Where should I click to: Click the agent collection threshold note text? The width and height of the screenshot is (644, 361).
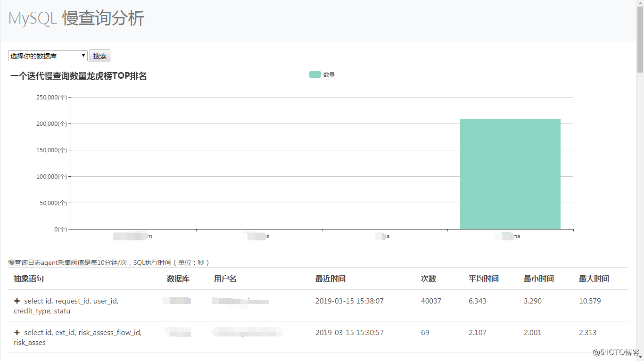pyautogui.click(x=109, y=263)
